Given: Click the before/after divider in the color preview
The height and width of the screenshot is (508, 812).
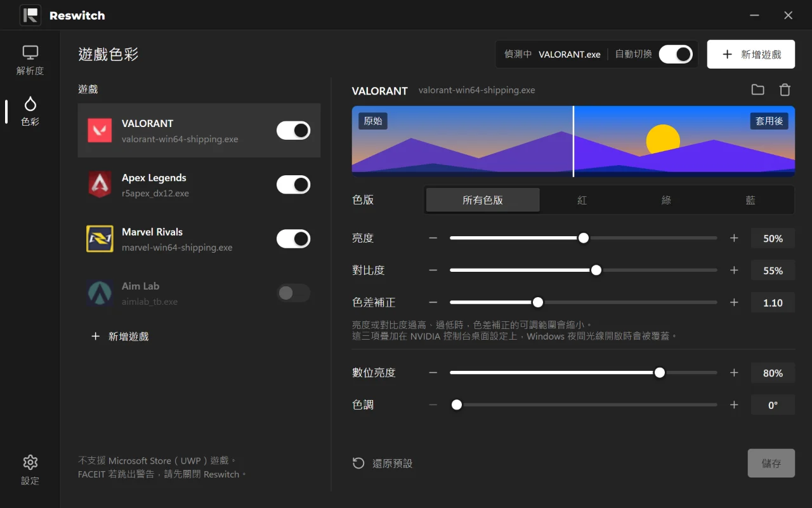Looking at the screenshot, I should [573, 142].
